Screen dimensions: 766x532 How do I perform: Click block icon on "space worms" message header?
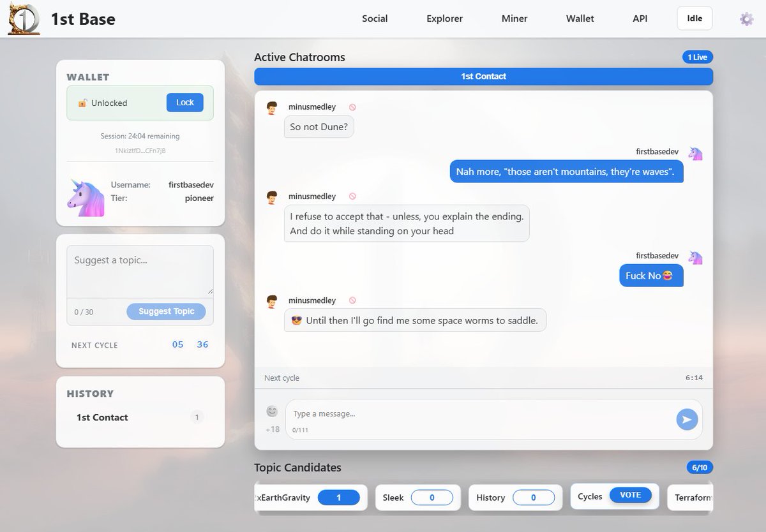pos(352,300)
